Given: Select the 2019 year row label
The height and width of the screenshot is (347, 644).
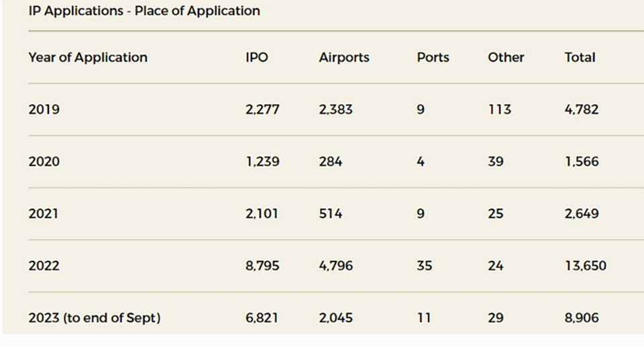Looking at the screenshot, I should pyautogui.click(x=44, y=109).
